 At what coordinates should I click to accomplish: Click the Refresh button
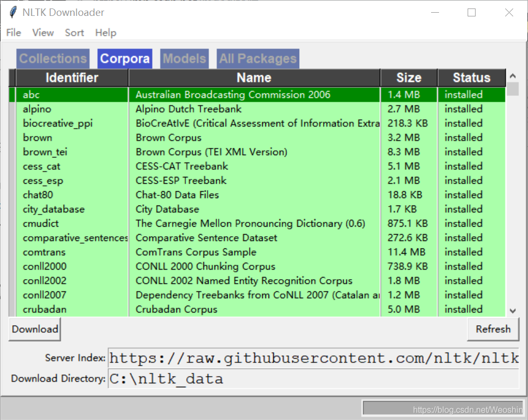pyautogui.click(x=493, y=329)
